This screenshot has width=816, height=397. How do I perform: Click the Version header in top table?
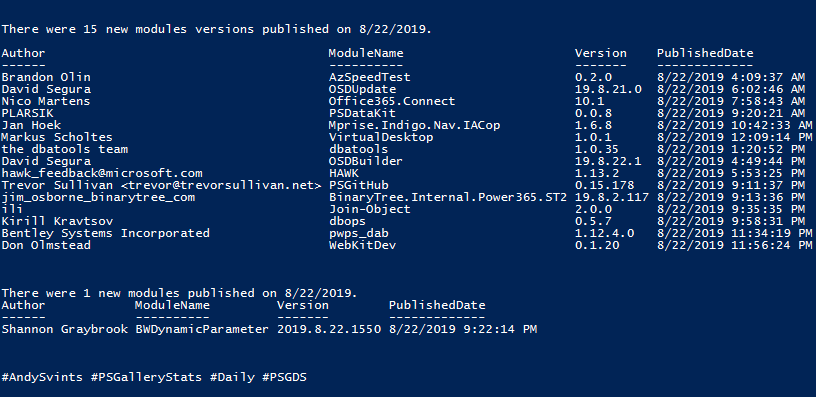pyautogui.click(x=601, y=53)
